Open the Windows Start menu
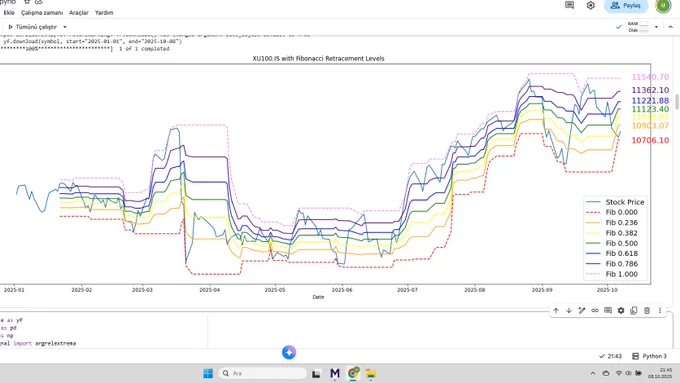 (x=208, y=373)
